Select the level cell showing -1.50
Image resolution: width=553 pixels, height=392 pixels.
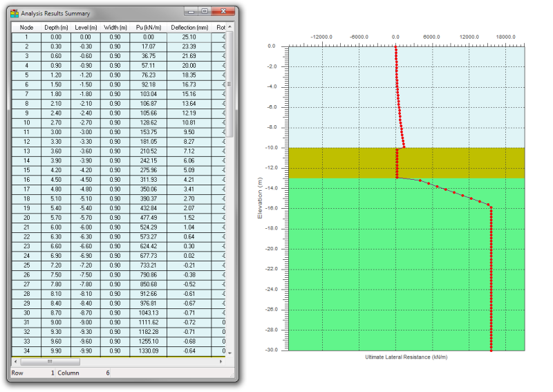[86, 84]
